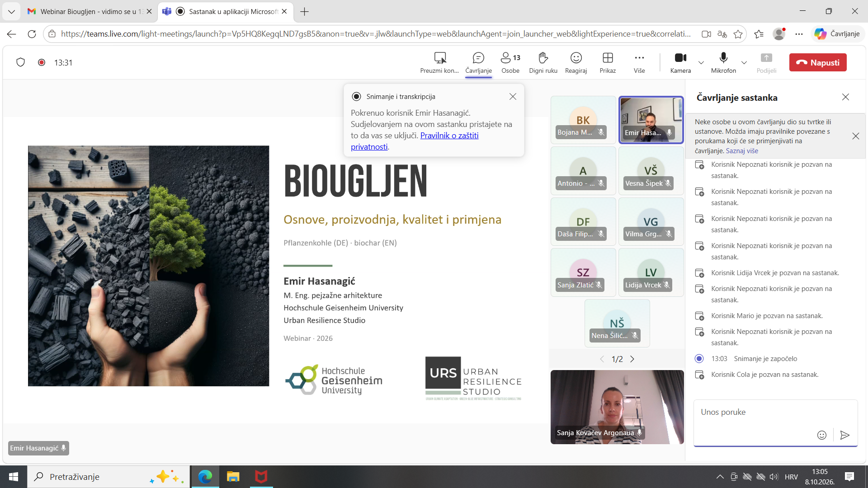The width and height of the screenshot is (868, 488).
Task: Switch to the Webinar Biougljen Gmail tab
Action: (x=90, y=11)
